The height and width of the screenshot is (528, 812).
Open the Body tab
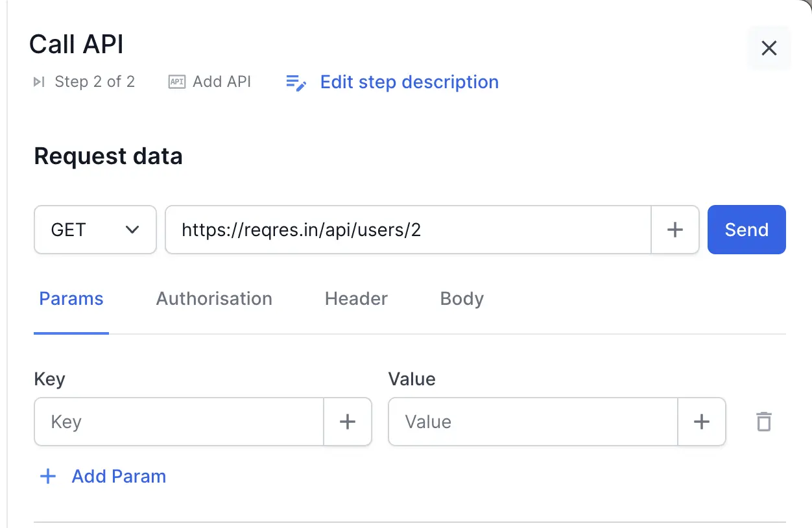click(462, 299)
